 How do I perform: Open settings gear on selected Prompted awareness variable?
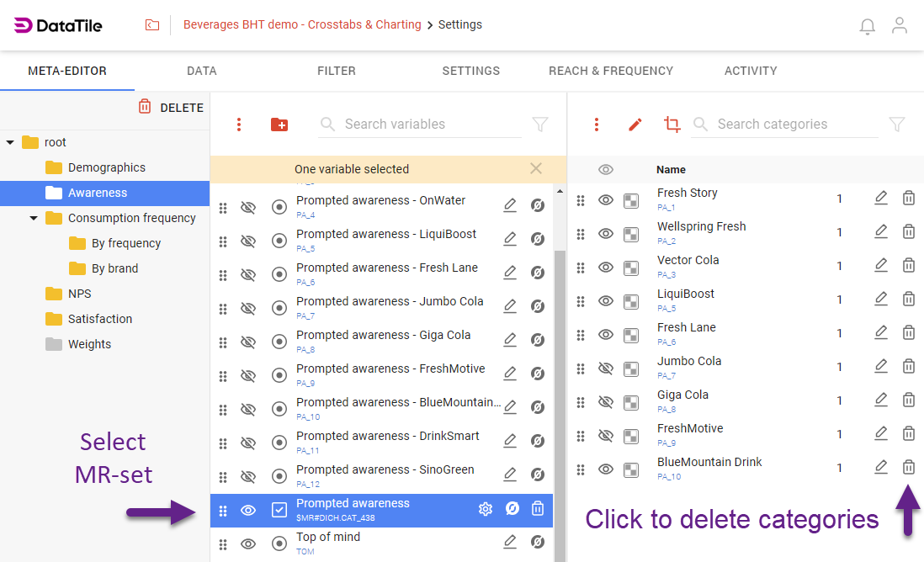click(486, 510)
